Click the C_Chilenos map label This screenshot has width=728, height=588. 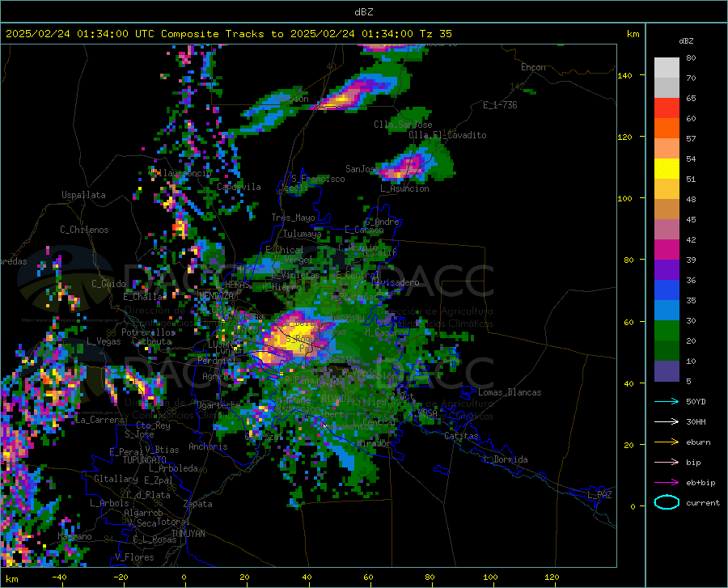pyautogui.click(x=84, y=230)
